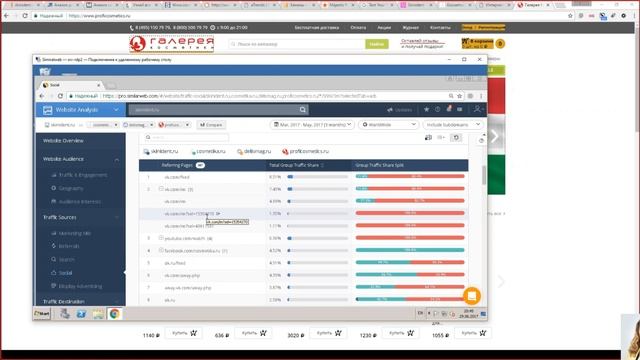Click the export to Excel icon above the table
Image resolution: width=640 pixels, height=360 pixels.
coord(428,138)
